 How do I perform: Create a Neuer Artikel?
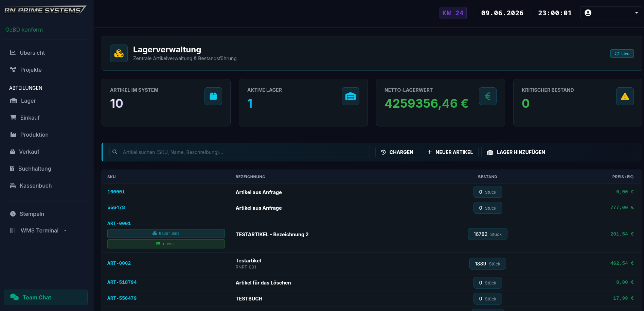[450, 152]
